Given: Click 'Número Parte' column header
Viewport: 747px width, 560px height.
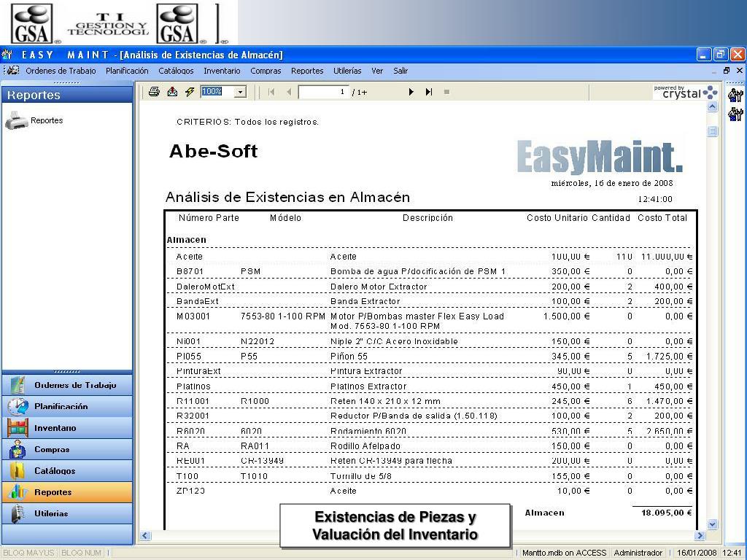Looking at the screenshot, I should 209,218.
